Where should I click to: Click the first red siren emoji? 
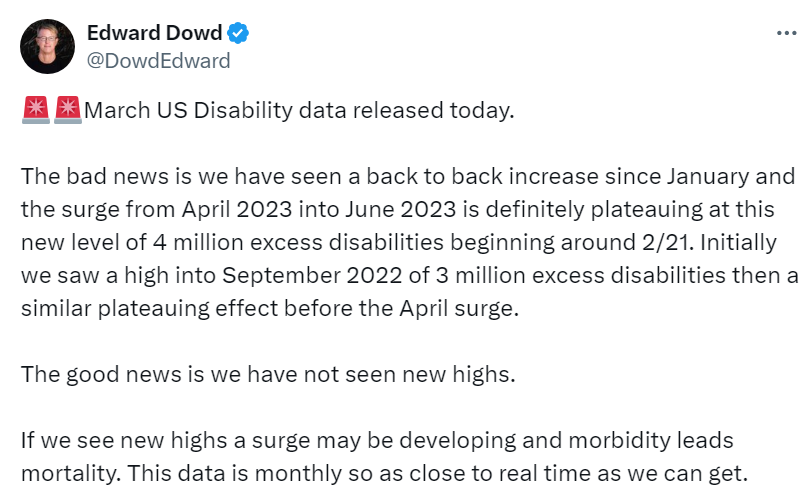pyautogui.click(x=35, y=109)
